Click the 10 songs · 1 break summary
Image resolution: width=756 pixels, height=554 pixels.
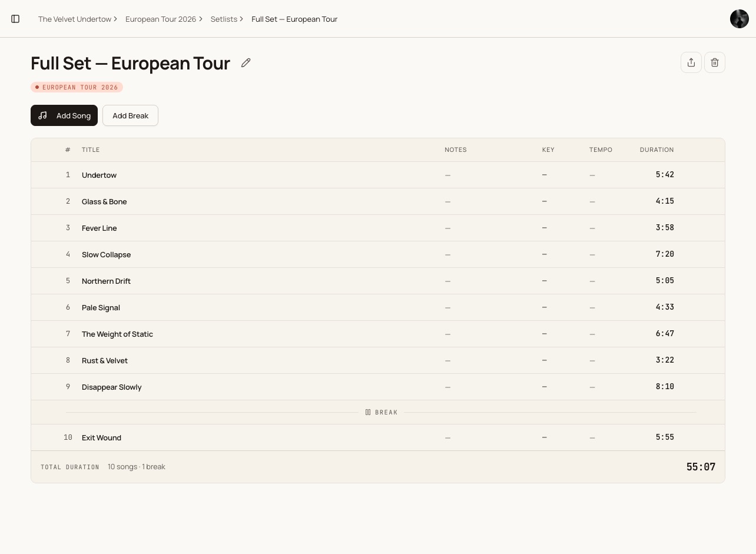[137, 467]
